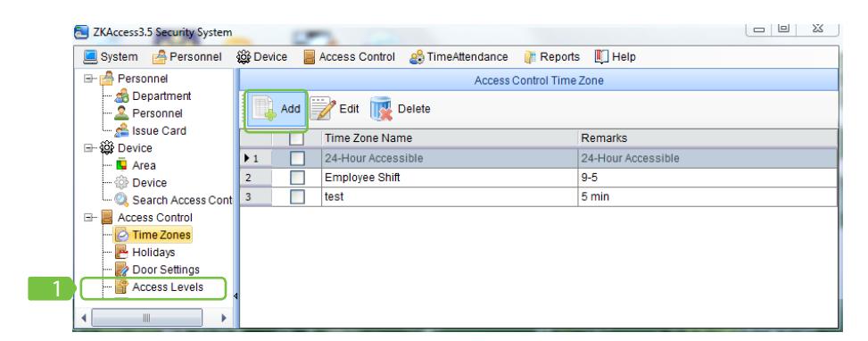Open Access Levels in the tree
Image resolution: width=868 pixels, height=341 pixels.
point(168,287)
